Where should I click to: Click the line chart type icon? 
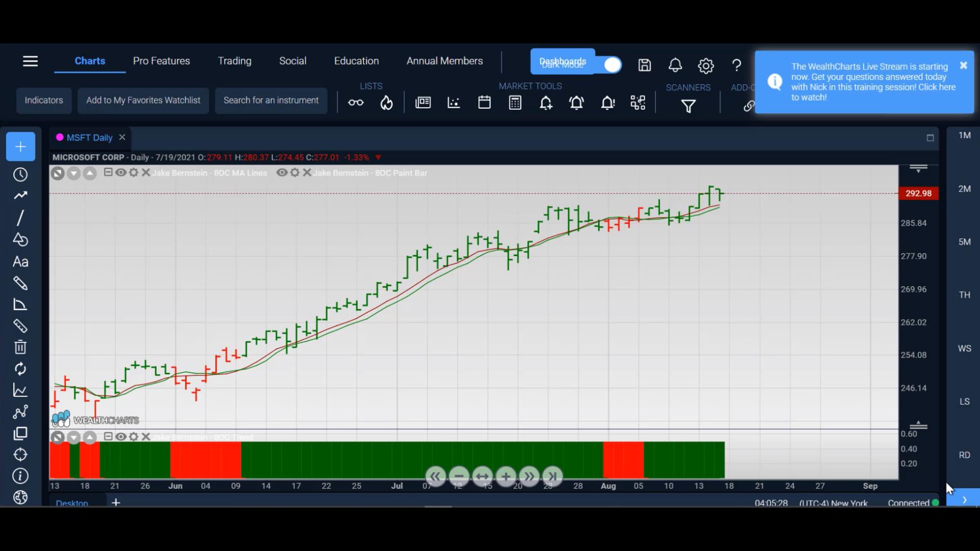point(20,390)
